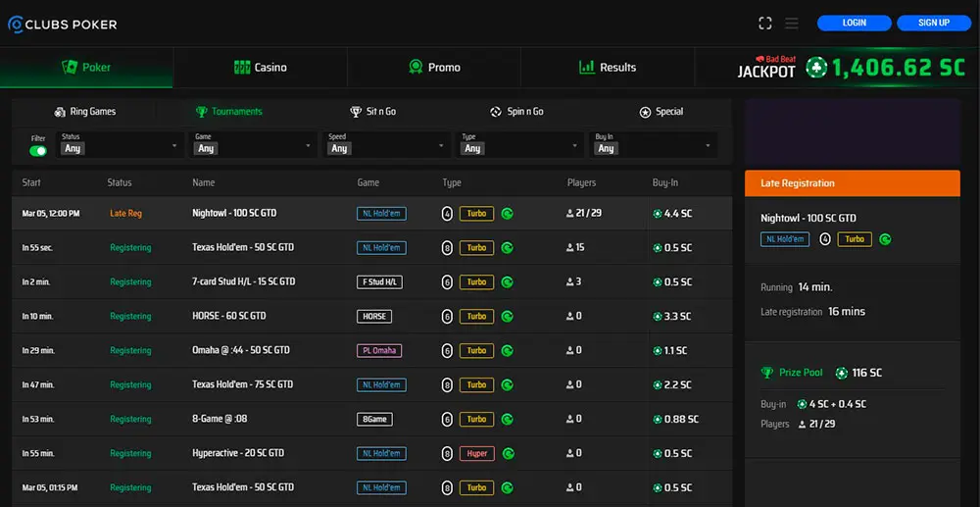The height and width of the screenshot is (507, 980).
Task: Click Turbo badge in 7-card Stud H/L row
Action: click(x=476, y=282)
